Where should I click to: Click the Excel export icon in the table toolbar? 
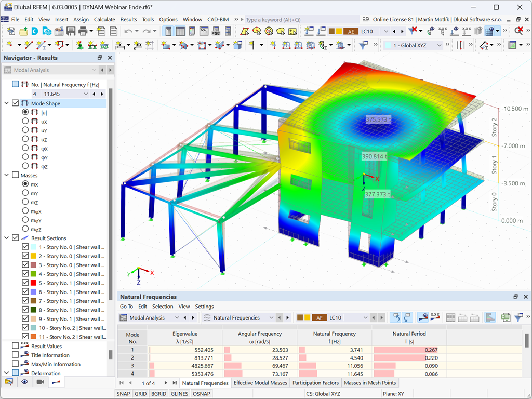tap(506, 317)
